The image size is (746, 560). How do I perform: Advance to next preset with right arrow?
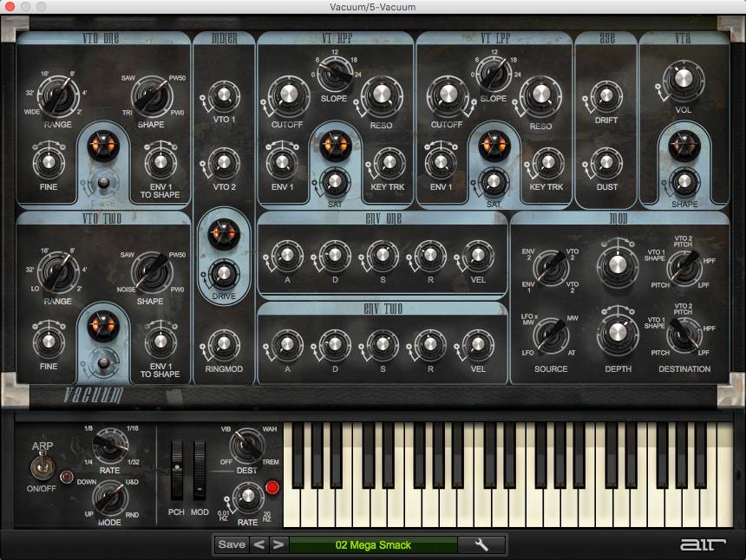click(278, 544)
